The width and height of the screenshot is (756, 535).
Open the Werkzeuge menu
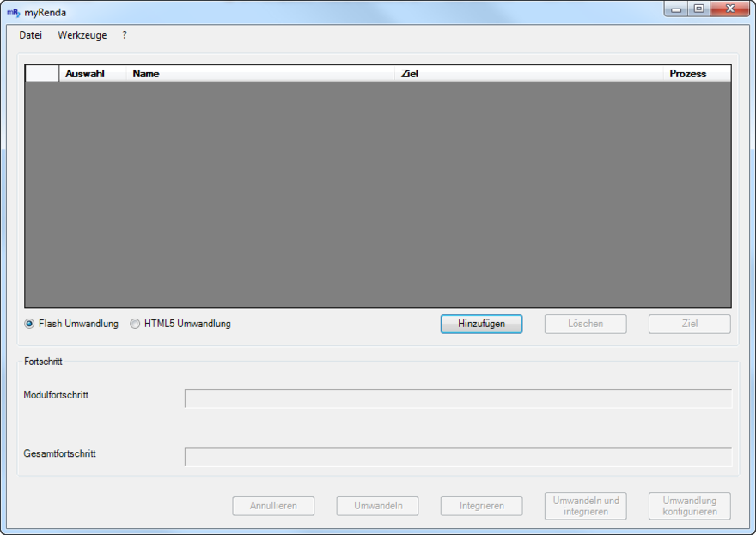82,35
